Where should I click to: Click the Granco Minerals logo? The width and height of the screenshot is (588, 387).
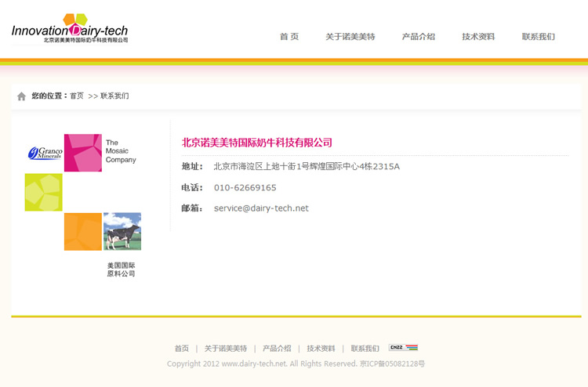(x=45, y=153)
